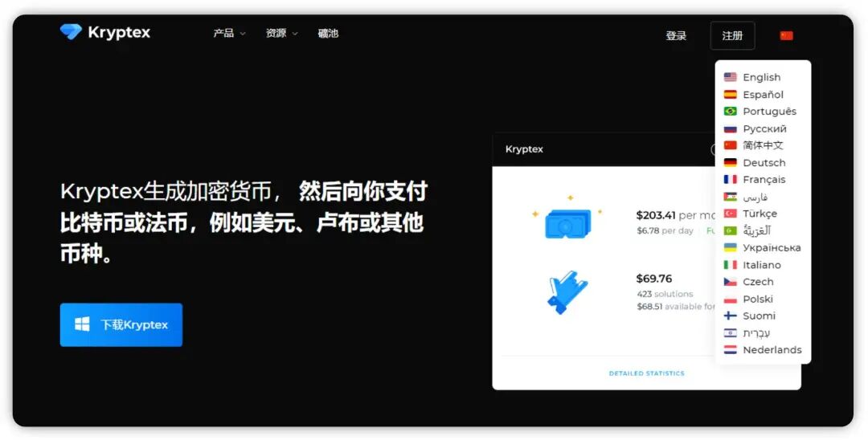Click the Israeli flag beside עברית

tap(730, 332)
